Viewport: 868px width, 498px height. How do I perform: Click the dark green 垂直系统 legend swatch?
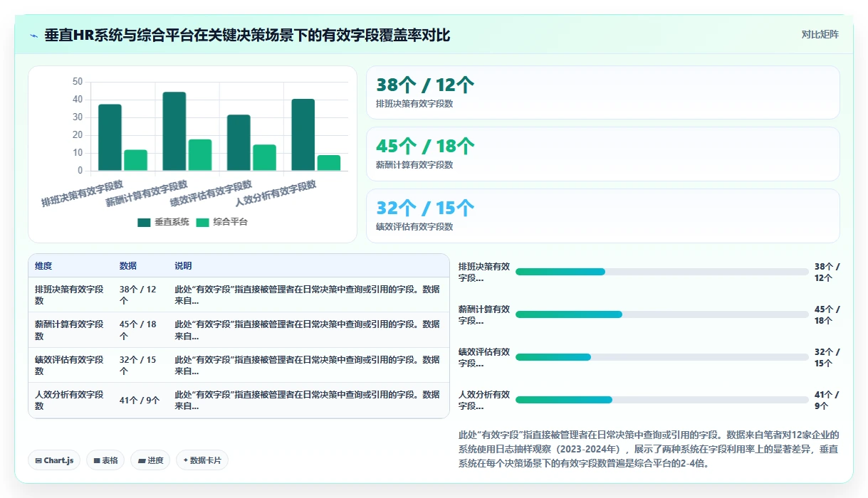[144, 223]
